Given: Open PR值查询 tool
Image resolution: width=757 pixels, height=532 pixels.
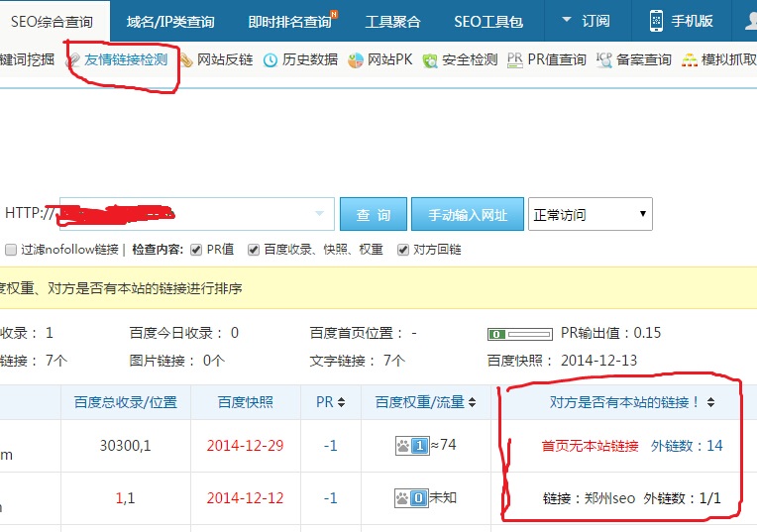Looking at the screenshot, I should [x=556, y=59].
